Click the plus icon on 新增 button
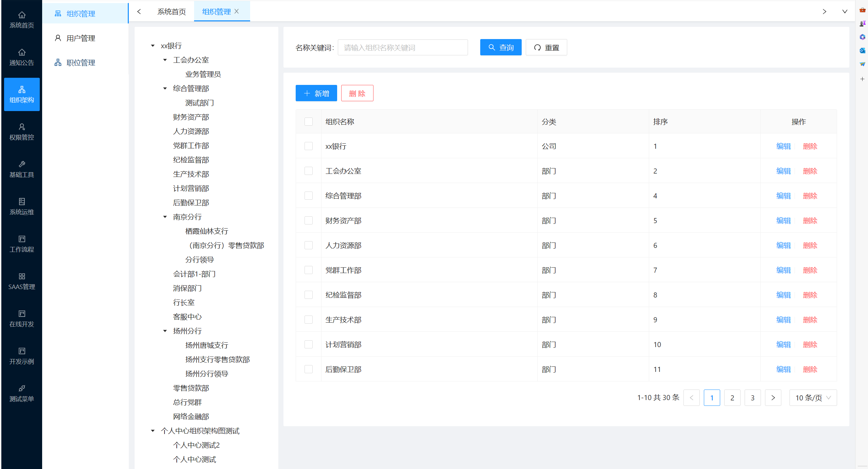This screenshot has width=868, height=469. pyautogui.click(x=307, y=93)
